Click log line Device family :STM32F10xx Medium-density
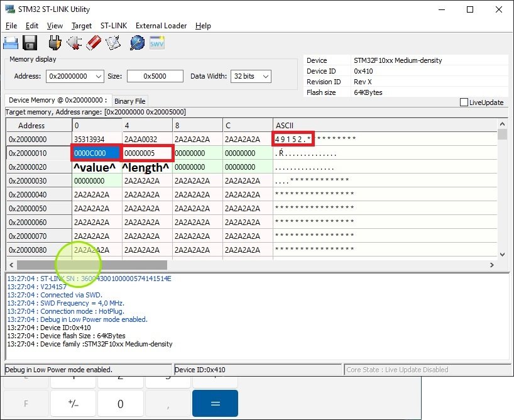The width and height of the screenshot is (514, 420). pos(90,344)
